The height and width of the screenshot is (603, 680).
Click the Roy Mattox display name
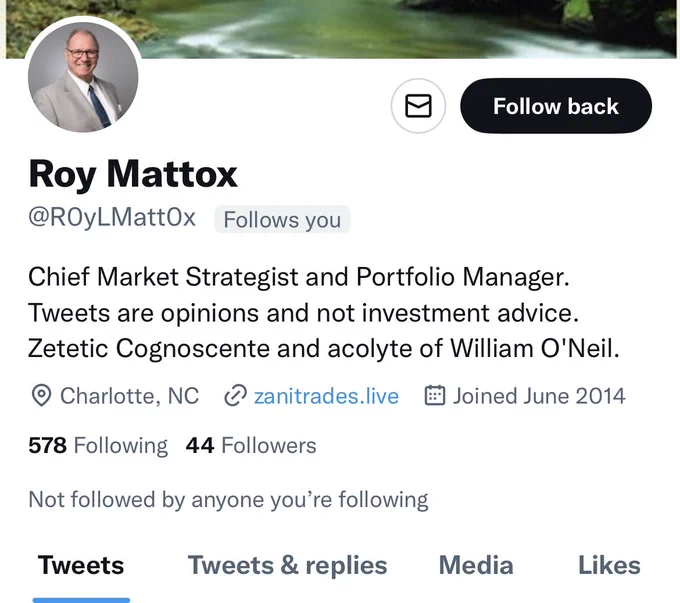coord(133,174)
